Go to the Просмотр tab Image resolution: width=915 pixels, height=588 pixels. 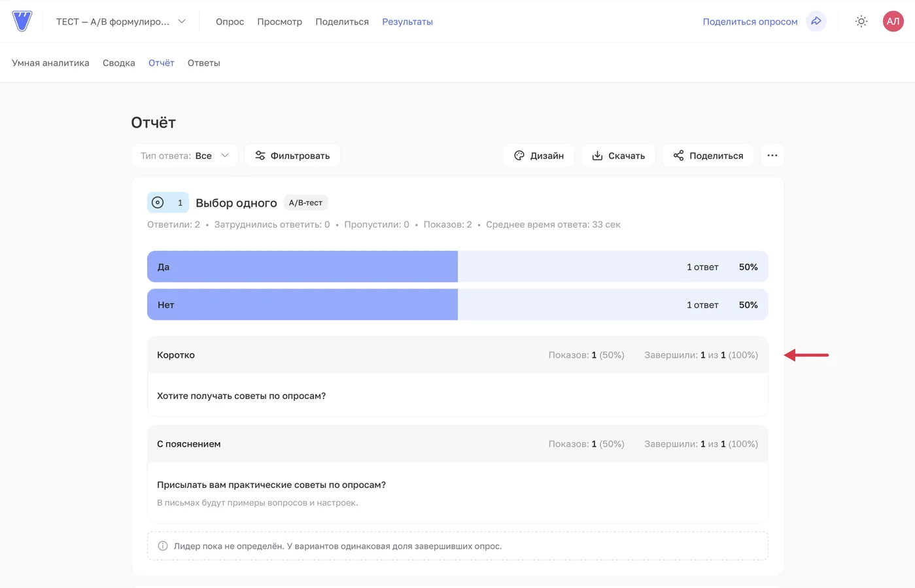click(x=279, y=22)
